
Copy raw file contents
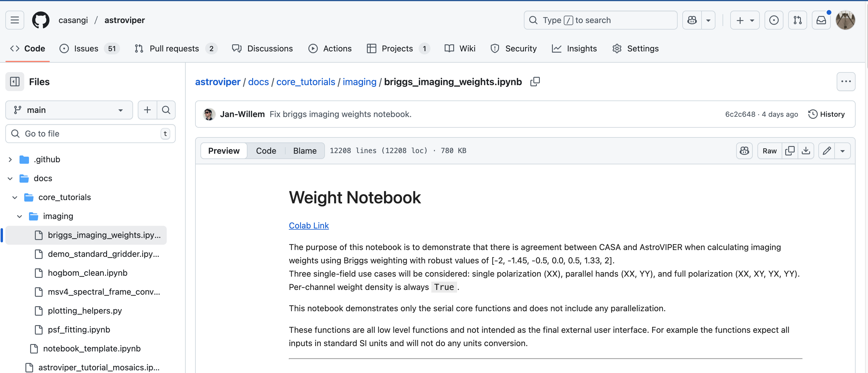[x=790, y=151]
